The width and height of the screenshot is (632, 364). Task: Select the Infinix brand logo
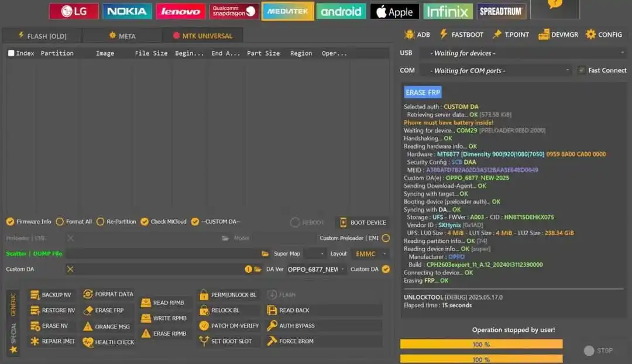(x=448, y=11)
